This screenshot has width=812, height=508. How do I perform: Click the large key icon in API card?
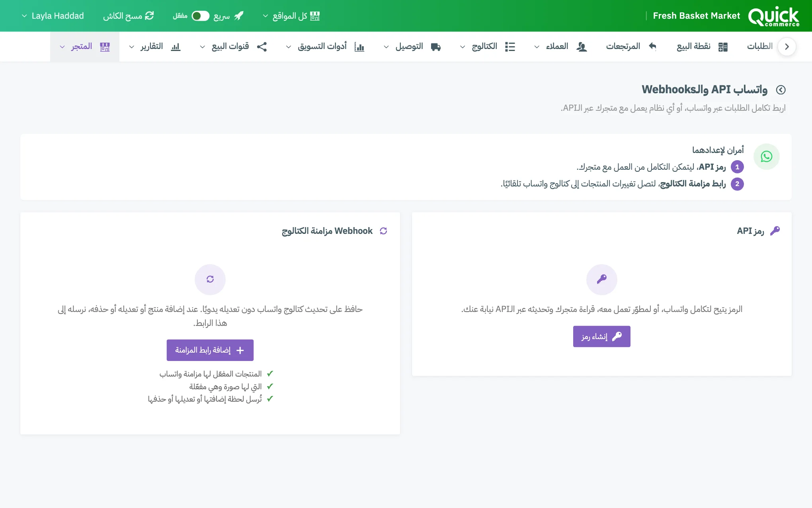(x=601, y=279)
